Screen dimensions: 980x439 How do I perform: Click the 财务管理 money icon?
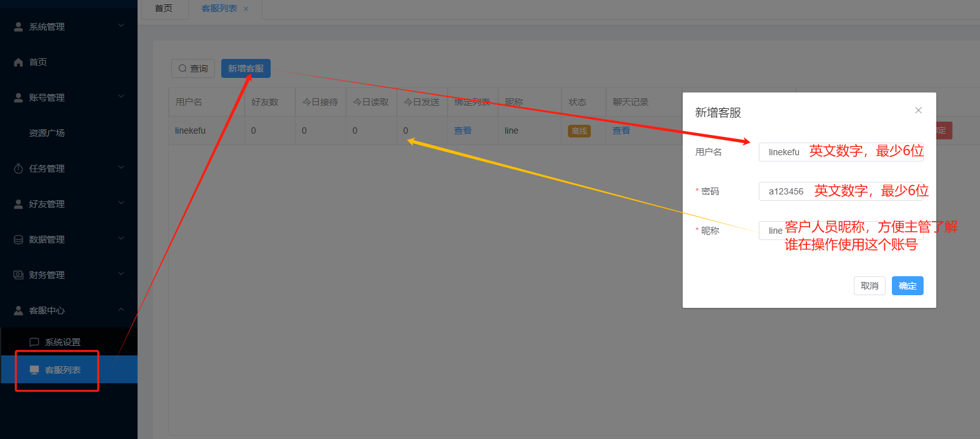18,275
